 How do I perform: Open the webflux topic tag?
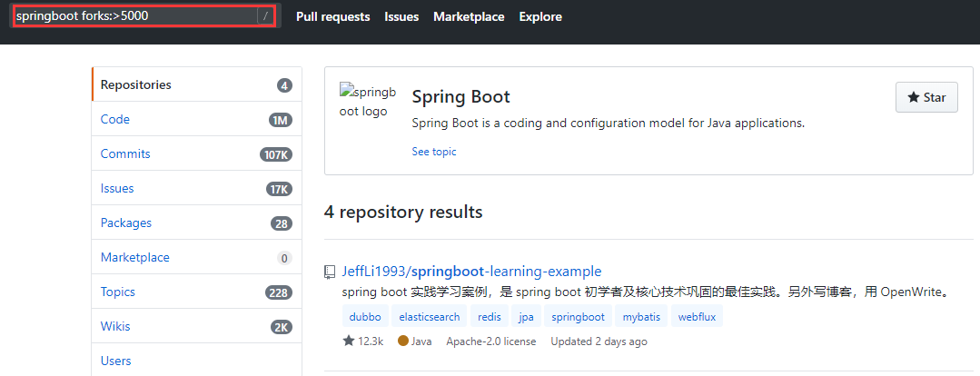(697, 317)
